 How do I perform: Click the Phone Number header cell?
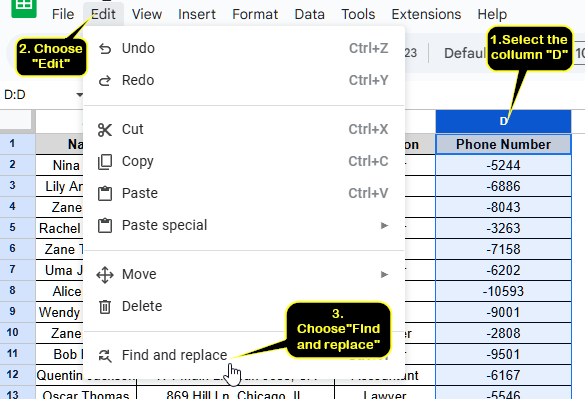click(x=503, y=144)
